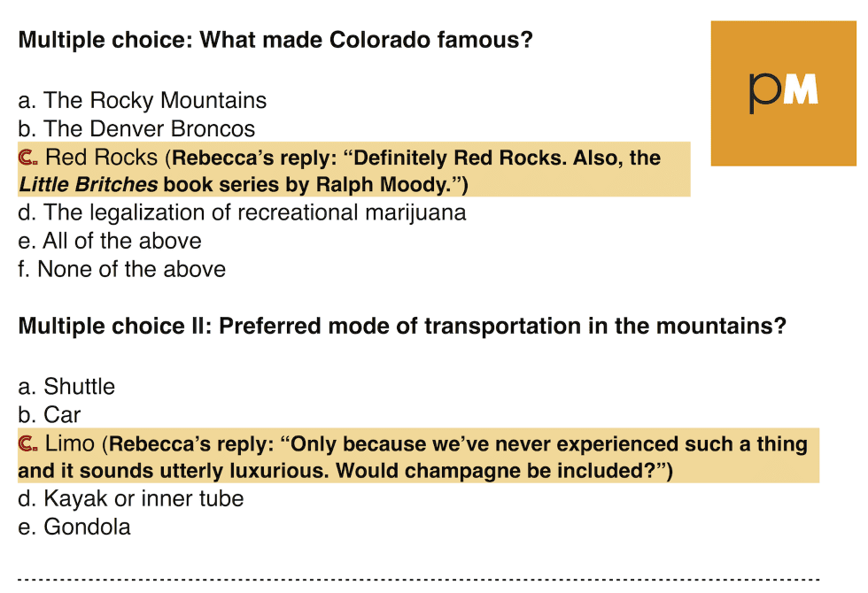Pick the "Red Rocks" answer text
The height and width of the screenshot is (593, 868).
click(x=102, y=158)
